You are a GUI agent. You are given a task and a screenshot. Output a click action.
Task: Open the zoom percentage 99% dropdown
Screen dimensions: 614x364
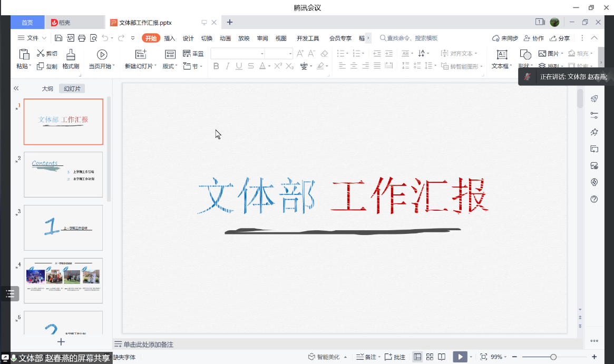(499, 357)
